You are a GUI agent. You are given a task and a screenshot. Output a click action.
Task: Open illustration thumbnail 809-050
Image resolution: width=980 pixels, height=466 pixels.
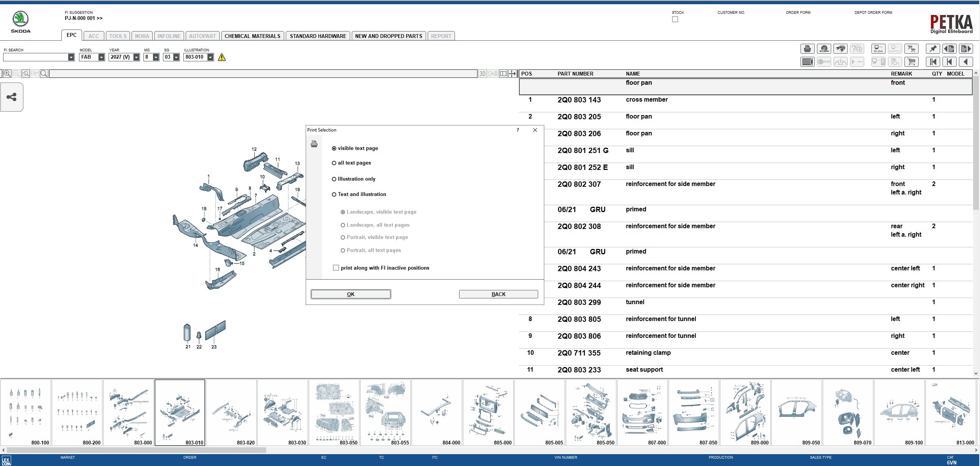pyautogui.click(x=797, y=413)
